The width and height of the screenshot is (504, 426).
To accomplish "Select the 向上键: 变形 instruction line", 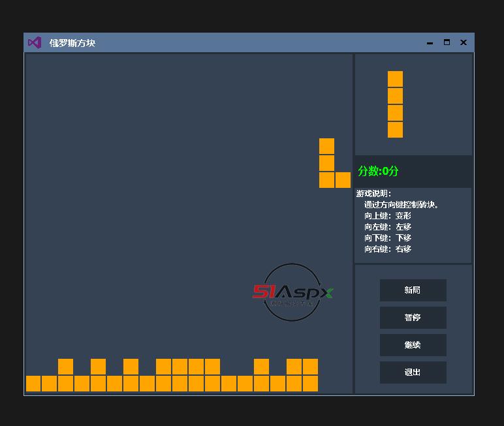I will 388,216.
